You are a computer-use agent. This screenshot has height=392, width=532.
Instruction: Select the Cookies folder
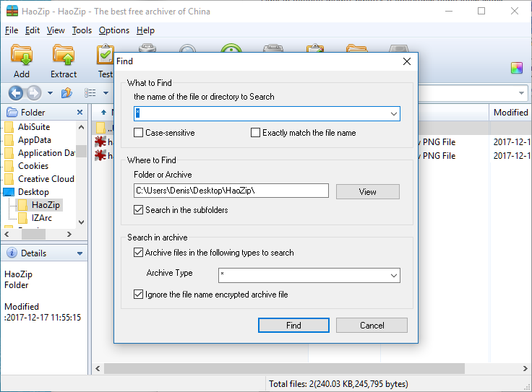pyautogui.click(x=33, y=165)
